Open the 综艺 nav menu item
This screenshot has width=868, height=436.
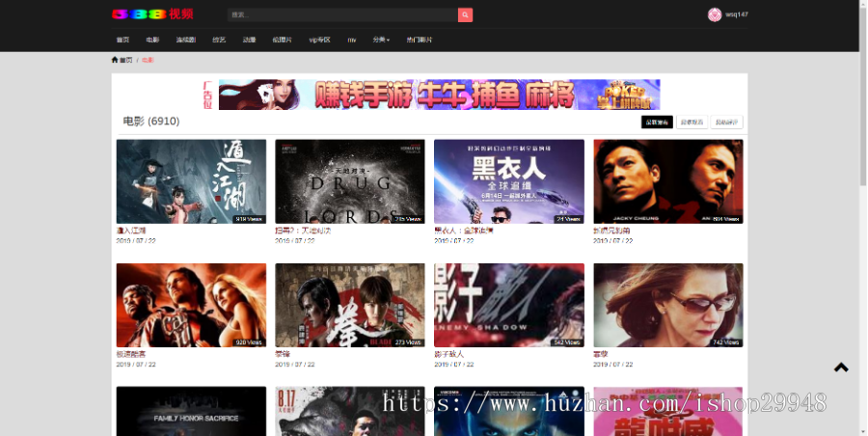[x=219, y=40]
